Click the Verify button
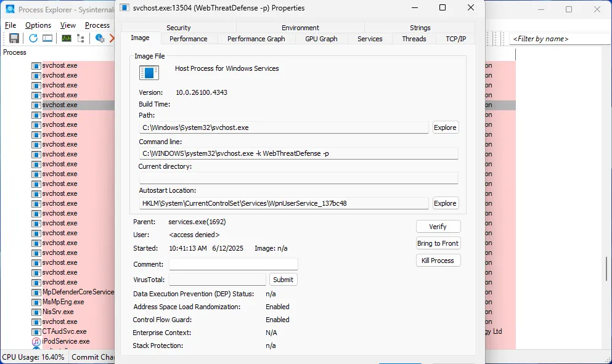Viewport: 612px width, 364px height. click(x=438, y=227)
